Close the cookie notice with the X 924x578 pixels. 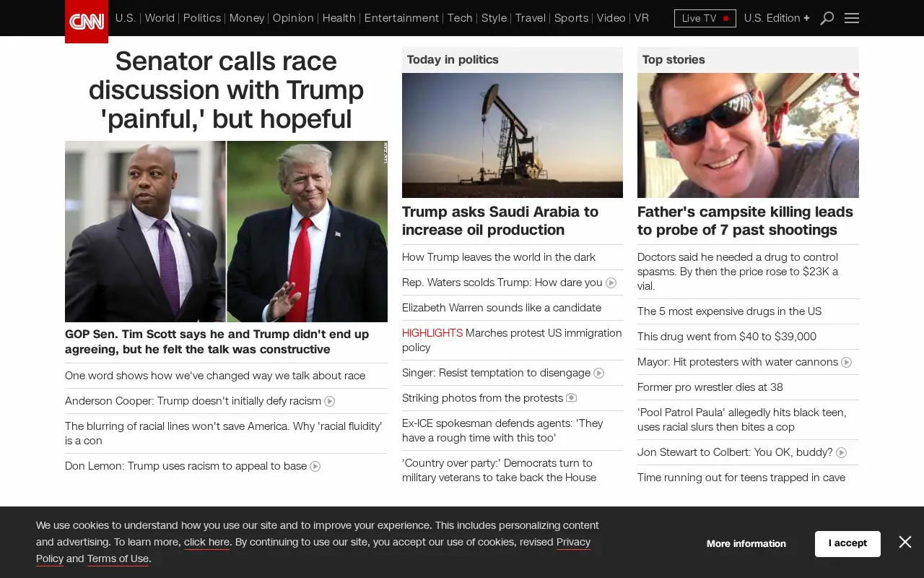pos(905,542)
